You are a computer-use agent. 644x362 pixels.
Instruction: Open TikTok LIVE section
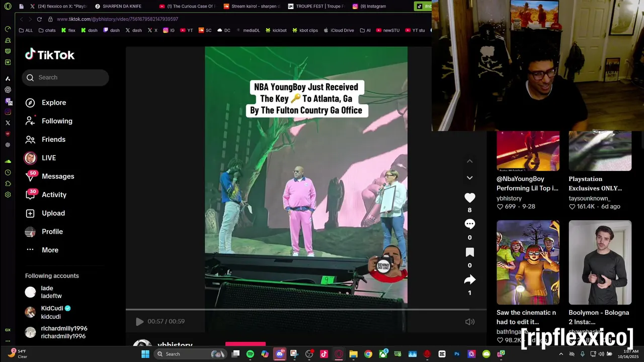(40, 158)
